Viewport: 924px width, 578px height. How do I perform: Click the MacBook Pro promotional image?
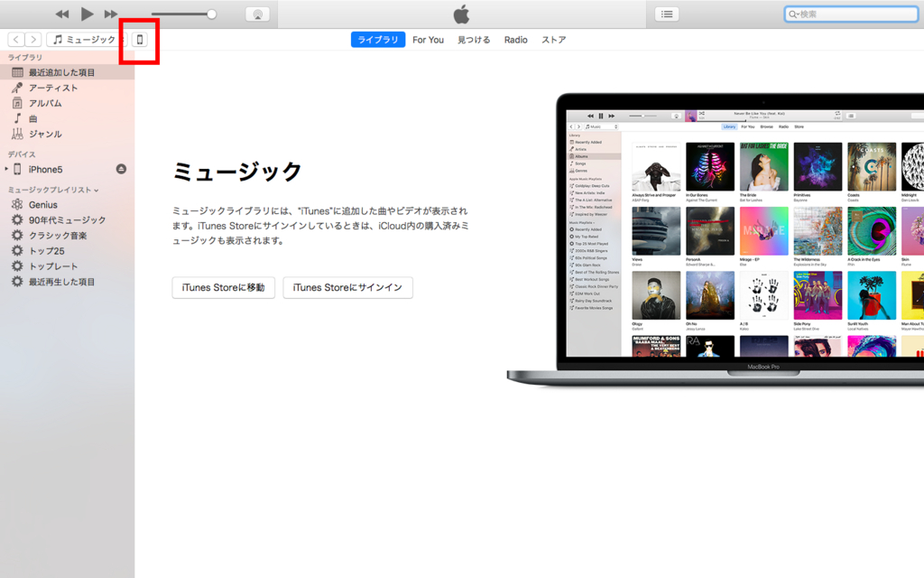click(x=716, y=239)
